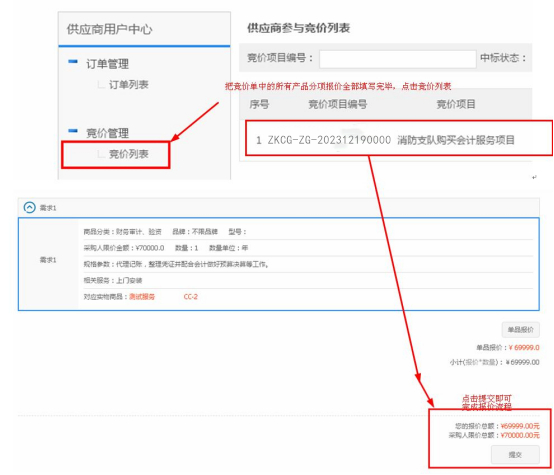554x475 pixels.
Task: Click the 单品报价 ￥69999.0 value
Action: point(524,348)
